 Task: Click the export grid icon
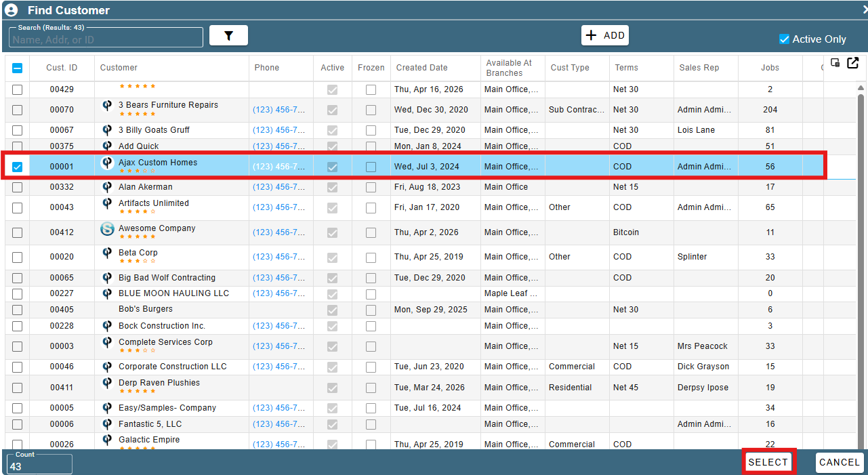(853, 63)
